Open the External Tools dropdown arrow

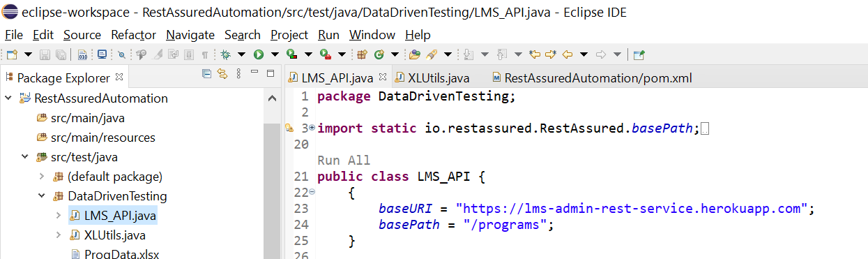click(342, 54)
